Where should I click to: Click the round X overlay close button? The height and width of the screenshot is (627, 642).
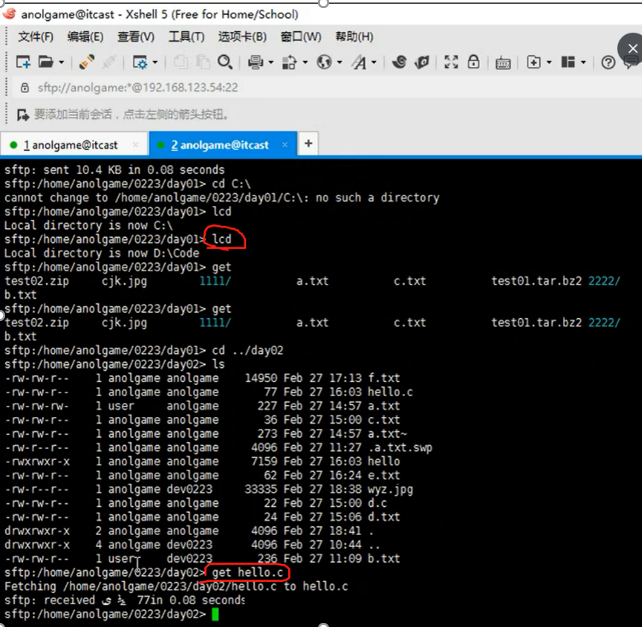[x=633, y=49]
